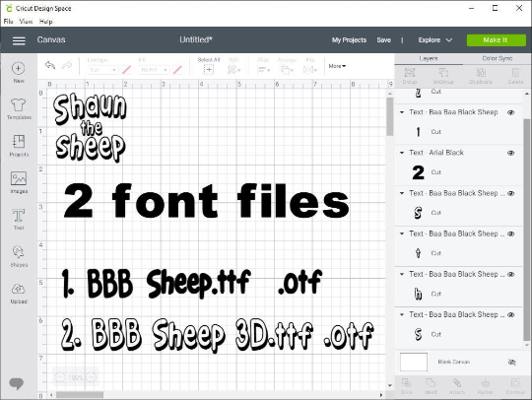This screenshot has width=532, height=400.
Task: Click the Fill color swatch
Action: tap(177, 70)
